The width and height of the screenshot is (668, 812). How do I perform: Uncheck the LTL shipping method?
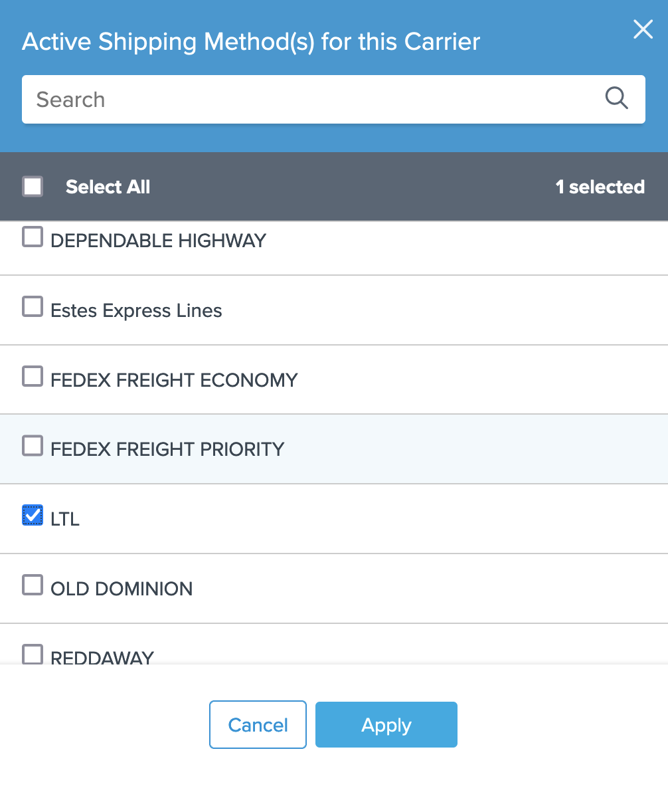(33, 515)
